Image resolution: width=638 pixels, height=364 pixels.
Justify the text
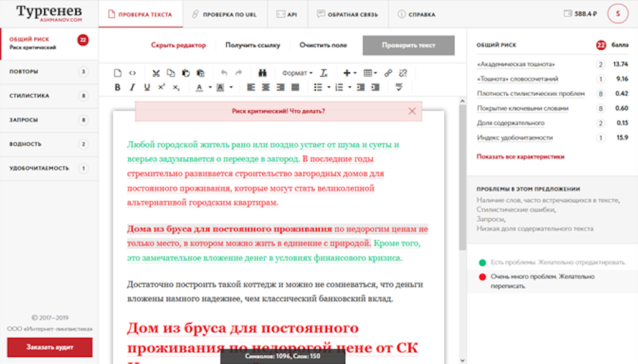[295, 87]
